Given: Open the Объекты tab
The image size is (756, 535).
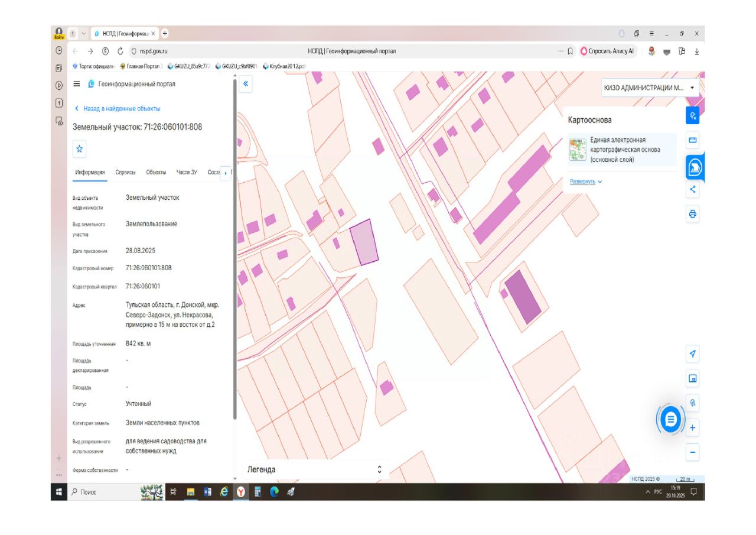Looking at the screenshot, I should tap(156, 173).
